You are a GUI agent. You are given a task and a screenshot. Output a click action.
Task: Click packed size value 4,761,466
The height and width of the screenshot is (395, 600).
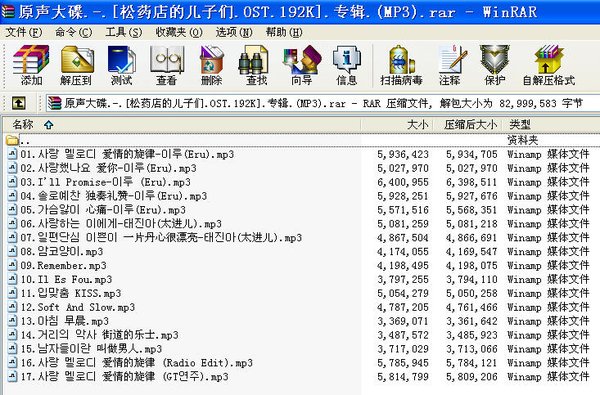471,307
